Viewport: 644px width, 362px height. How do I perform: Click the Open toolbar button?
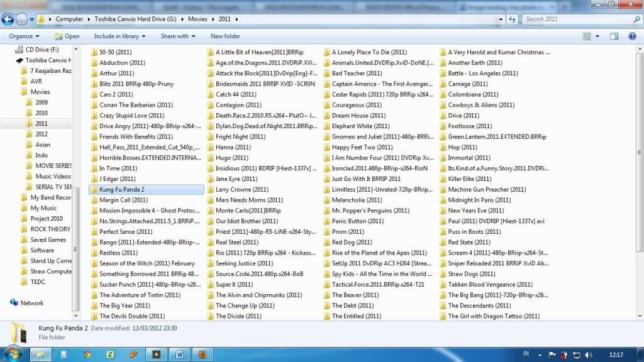tap(67, 36)
